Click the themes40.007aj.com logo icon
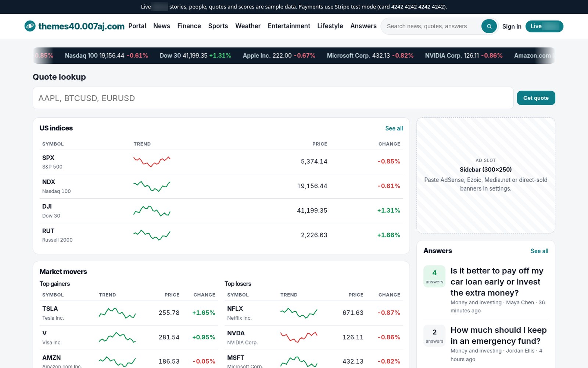 point(30,26)
